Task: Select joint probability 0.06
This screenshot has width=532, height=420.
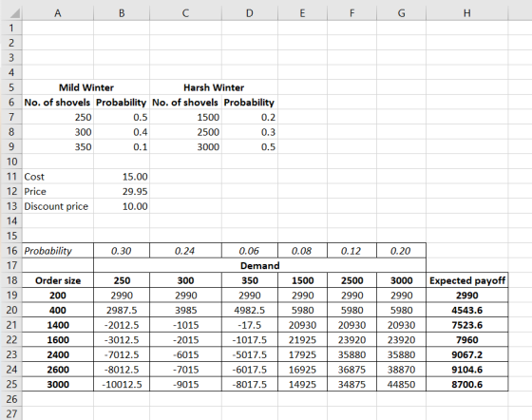Action: (x=249, y=251)
